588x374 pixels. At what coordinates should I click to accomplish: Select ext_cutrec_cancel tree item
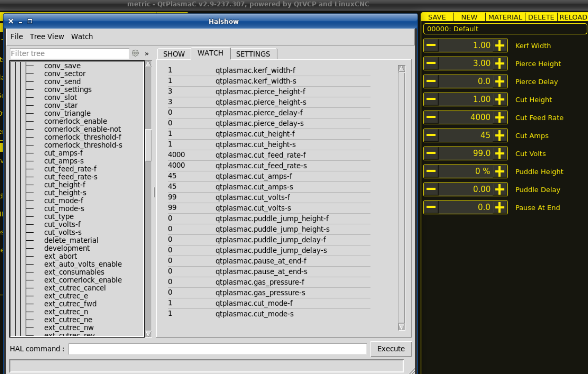coord(75,288)
